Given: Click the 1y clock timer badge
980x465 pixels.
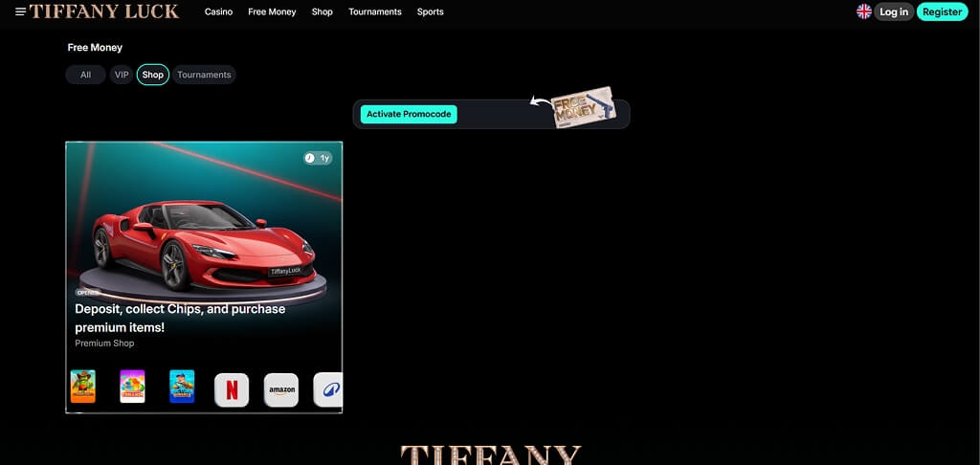Looking at the screenshot, I should point(318,158).
